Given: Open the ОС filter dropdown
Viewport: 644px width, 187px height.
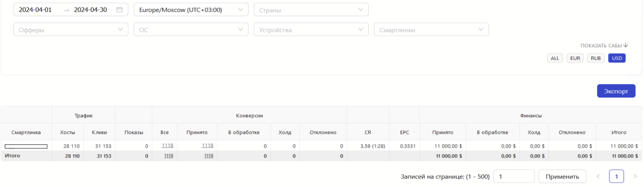Looking at the screenshot, I should pyautogui.click(x=191, y=30).
